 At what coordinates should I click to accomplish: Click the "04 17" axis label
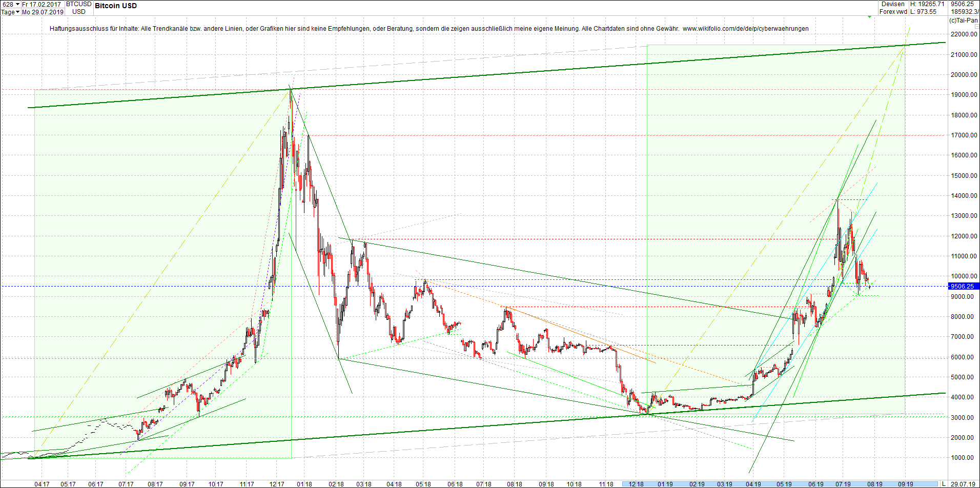click(41, 483)
